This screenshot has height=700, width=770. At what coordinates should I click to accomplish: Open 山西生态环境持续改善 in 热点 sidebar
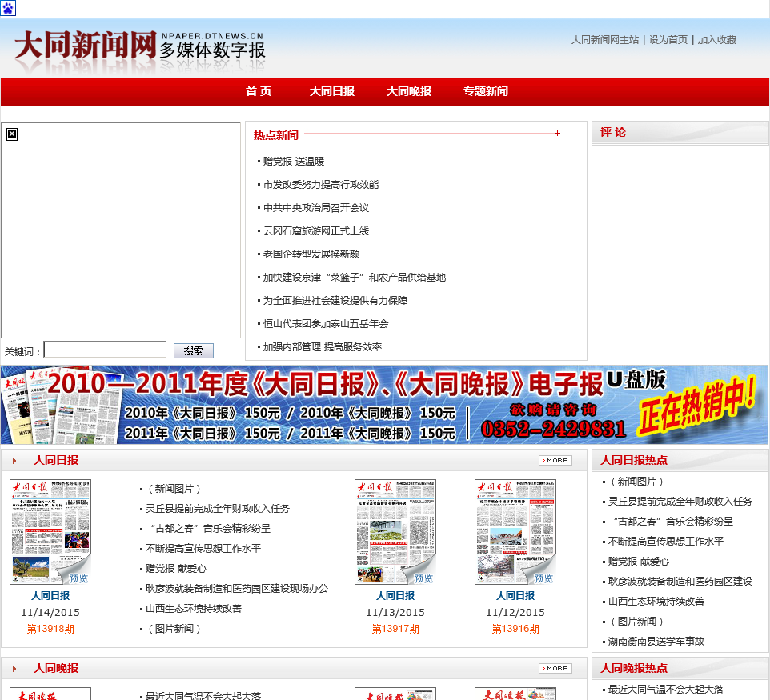(656, 602)
